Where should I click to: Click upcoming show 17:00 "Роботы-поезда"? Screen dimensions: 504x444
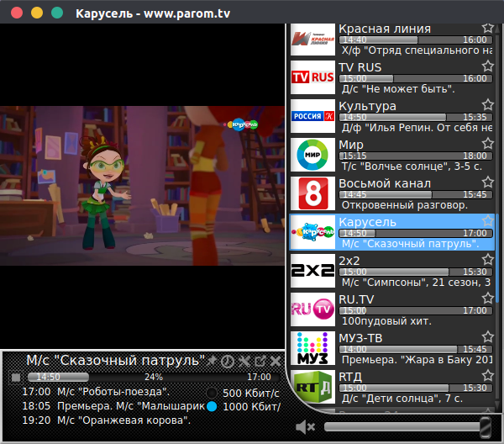coord(96,392)
